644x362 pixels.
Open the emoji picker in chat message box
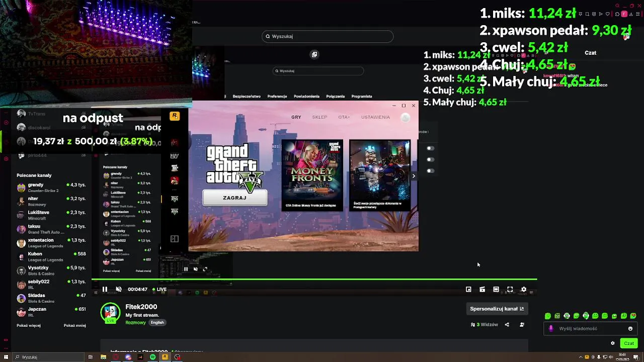(630, 329)
